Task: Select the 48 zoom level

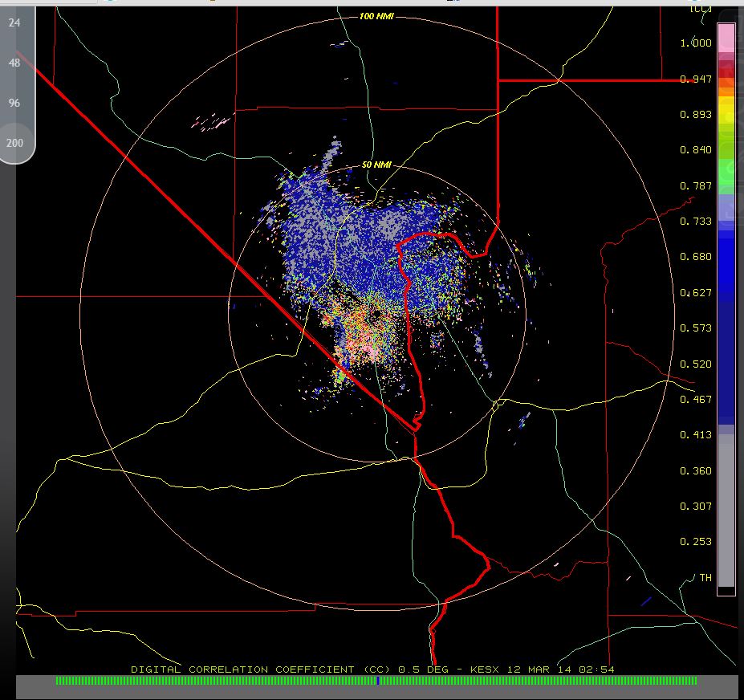Action: 14,63
